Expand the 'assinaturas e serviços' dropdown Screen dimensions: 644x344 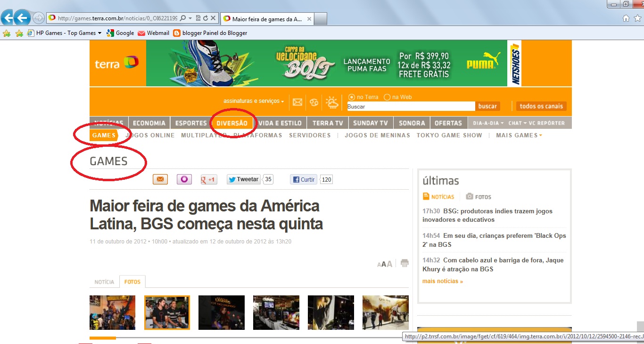coord(254,101)
